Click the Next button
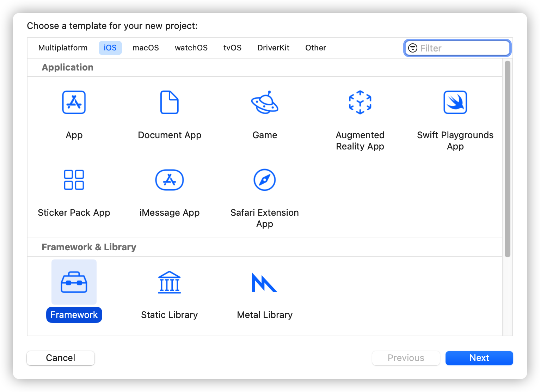The width and height of the screenshot is (540, 392). tap(479, 358)
